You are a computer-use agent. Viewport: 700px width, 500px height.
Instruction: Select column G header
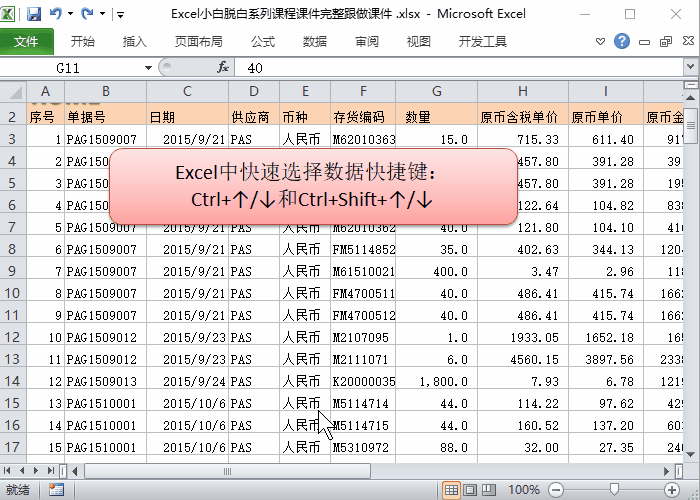tap(437, 92)
